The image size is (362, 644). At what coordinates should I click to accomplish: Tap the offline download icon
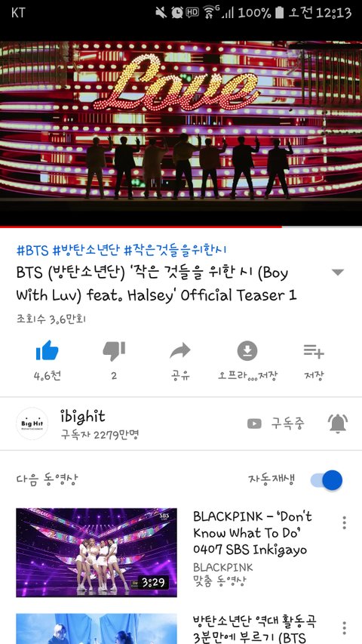[x=247, y=351]
